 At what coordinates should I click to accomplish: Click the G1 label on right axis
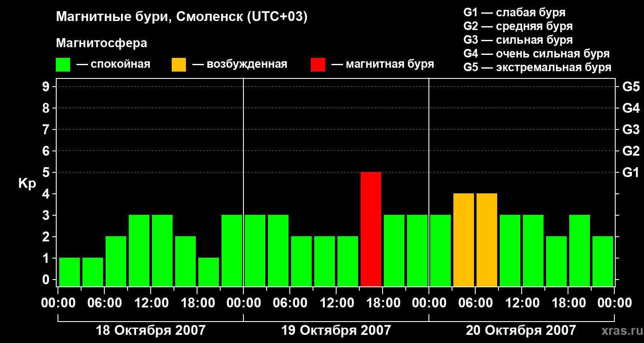click(631, 172)
